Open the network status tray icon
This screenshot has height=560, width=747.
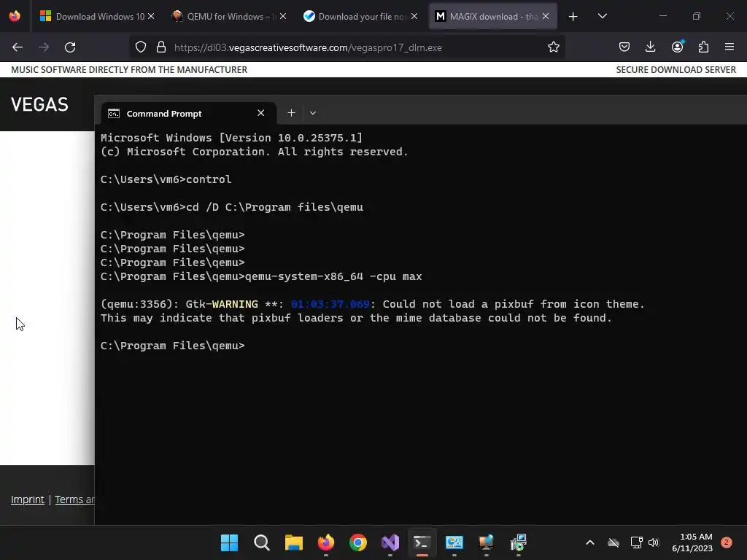(636, 542)
